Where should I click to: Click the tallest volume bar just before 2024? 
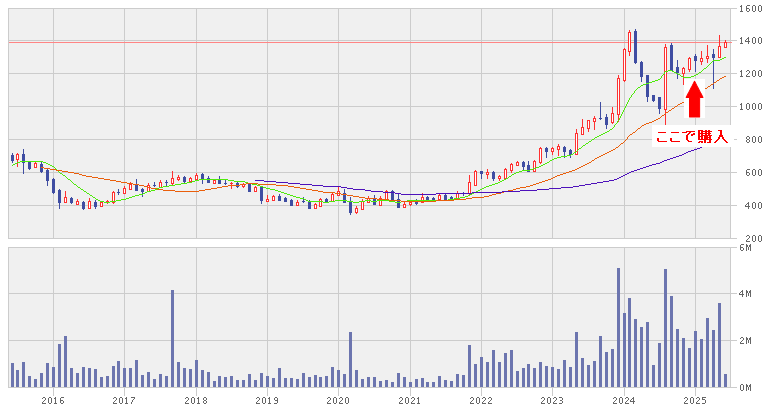(x=618, y=327)
